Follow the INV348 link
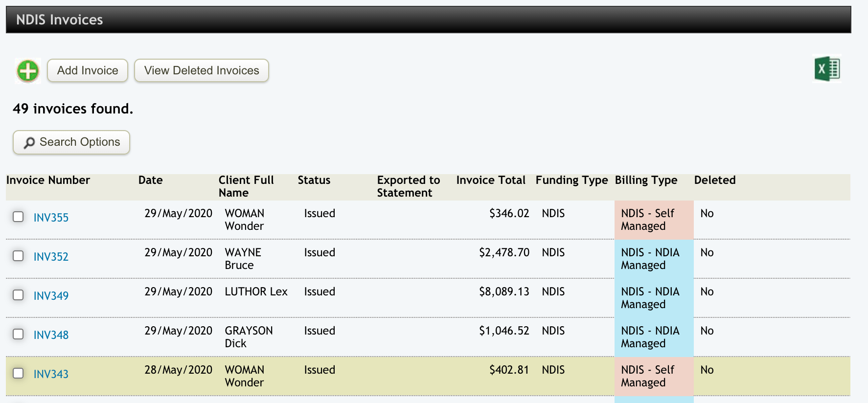The height and width of the screenshot is (403, 868). click(51, 335)
